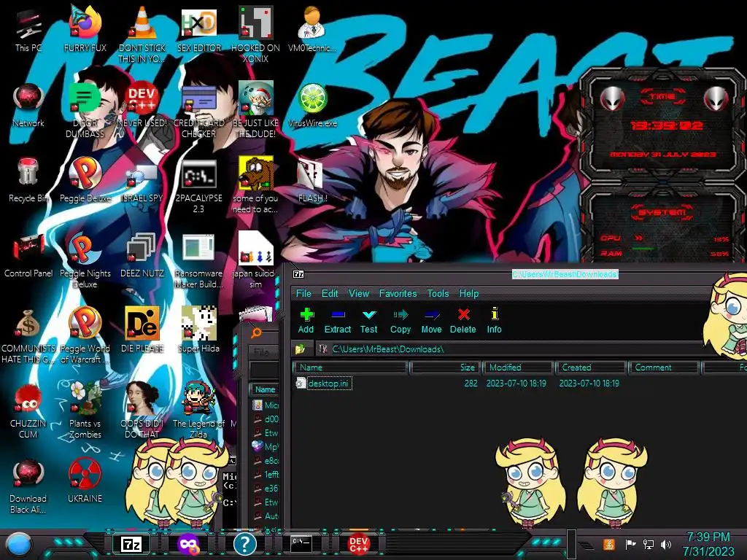The height and width of the screenshot is (560, 747).
Task: Sort by Modified column in 7-Zip
Action: (519, 367)
